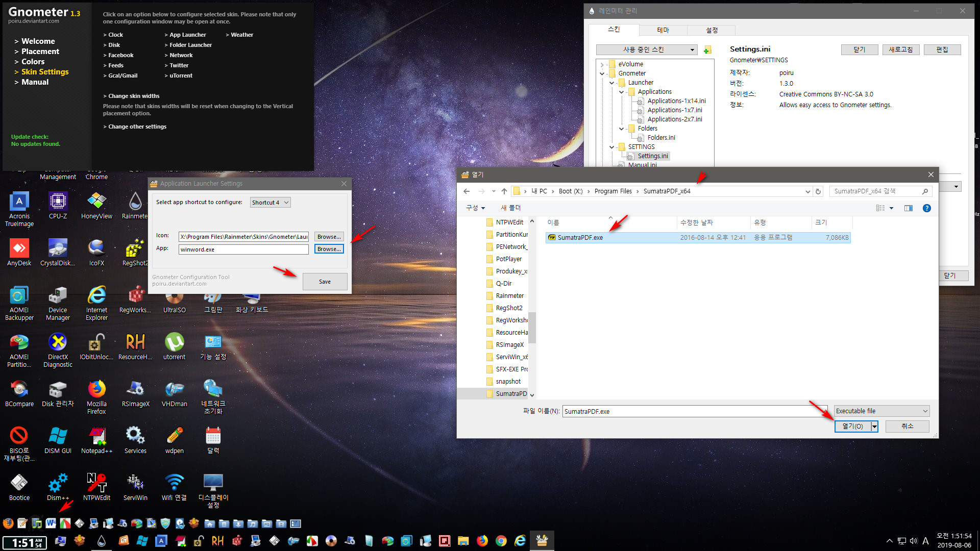The height and width of the screenshot is (551, 980).
Task: Open the 사용 중인 스킨 dropdown
Action: (647, 49)
